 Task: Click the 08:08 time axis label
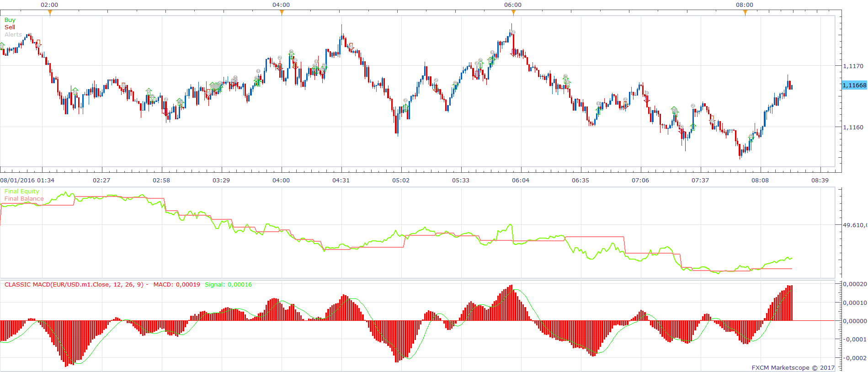click(760, 180)
